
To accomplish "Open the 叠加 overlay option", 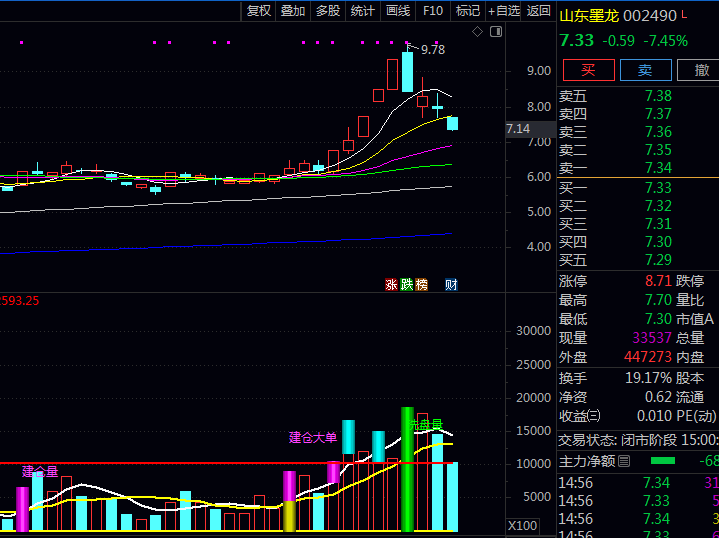I will click(293, 11).
